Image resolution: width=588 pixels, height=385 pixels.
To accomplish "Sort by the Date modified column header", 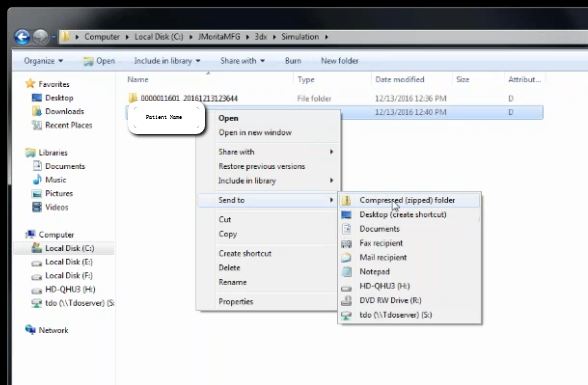I will point(400,79).
